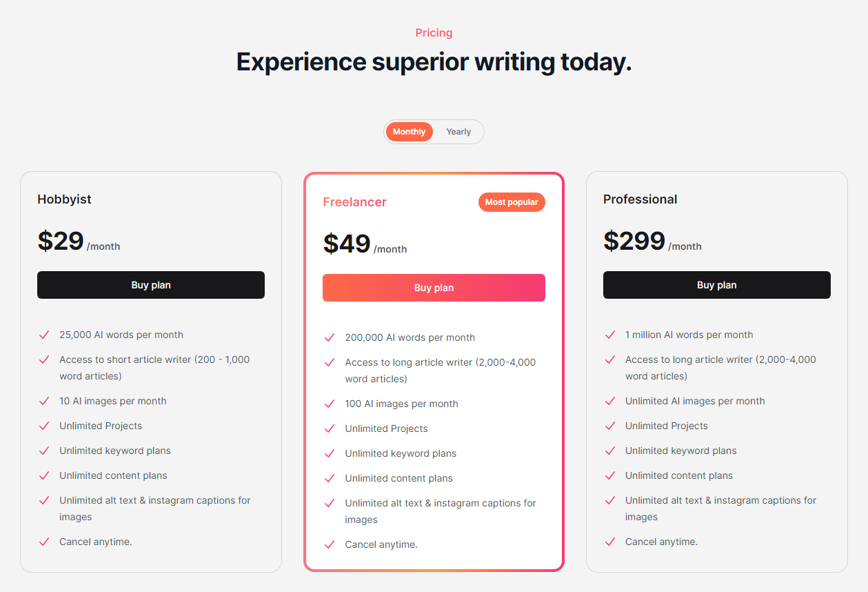868x592 pixels.
Task: Buy the Hobbyist plan
Action: pos(151,285)
